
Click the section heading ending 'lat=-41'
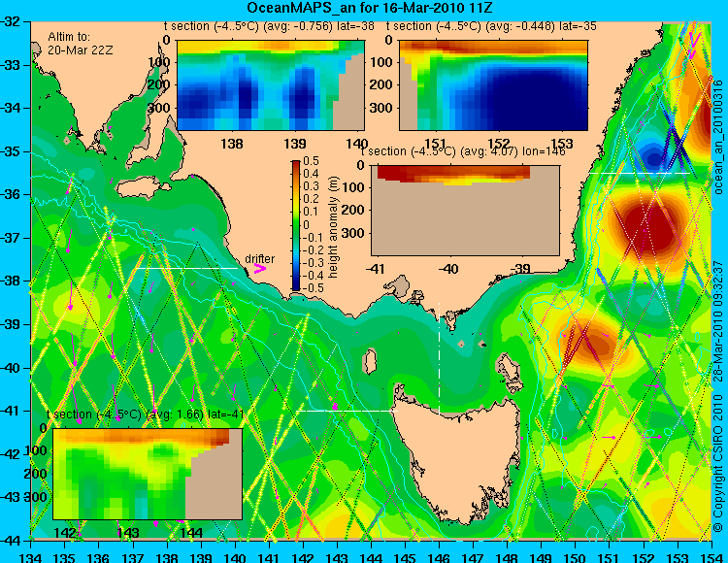146,414
